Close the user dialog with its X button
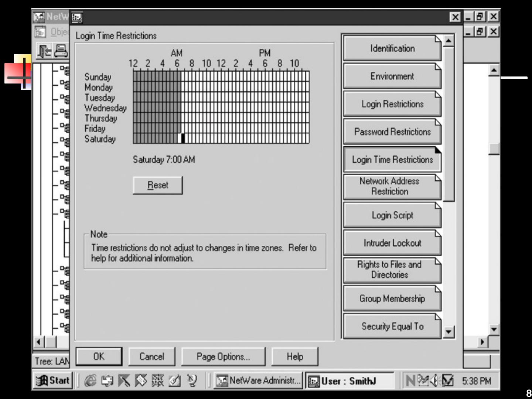532x399 pixels. click(455, 17)
